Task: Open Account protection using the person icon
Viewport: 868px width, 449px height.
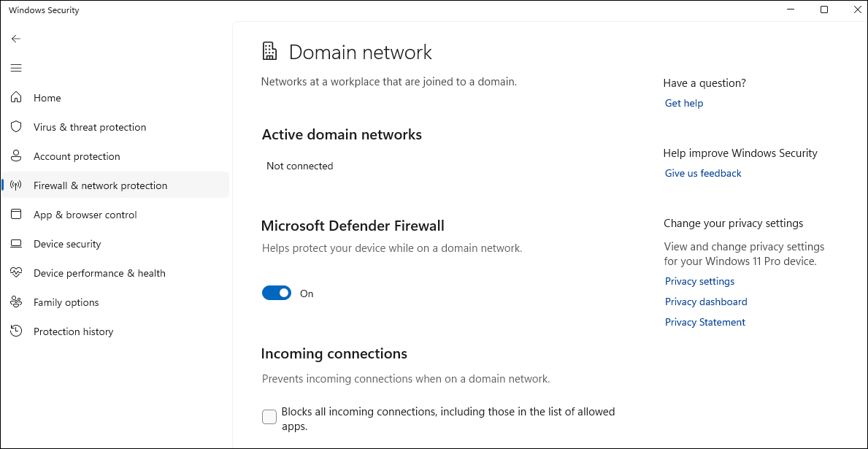Action: (16, 156)
